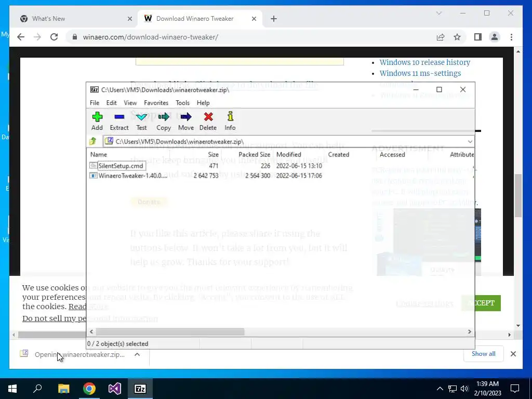
Task: Open the Tools menu
Action: [182, 103]
